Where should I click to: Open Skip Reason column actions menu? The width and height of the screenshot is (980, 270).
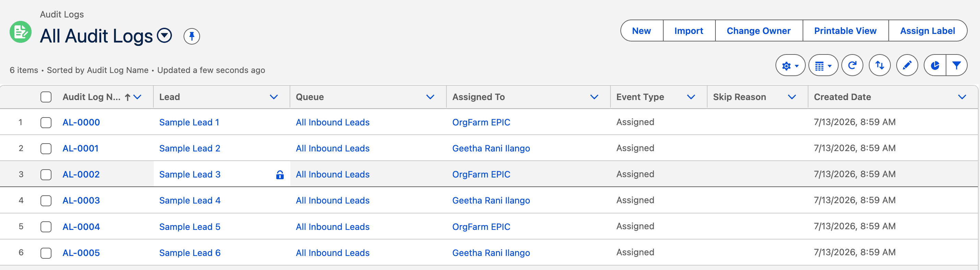point(792,97)
